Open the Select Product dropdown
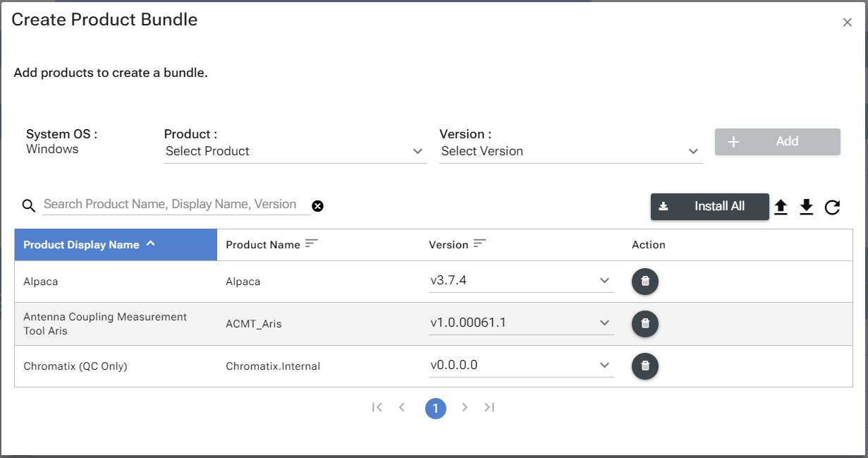The image size is (868, 458). (295, 151)
